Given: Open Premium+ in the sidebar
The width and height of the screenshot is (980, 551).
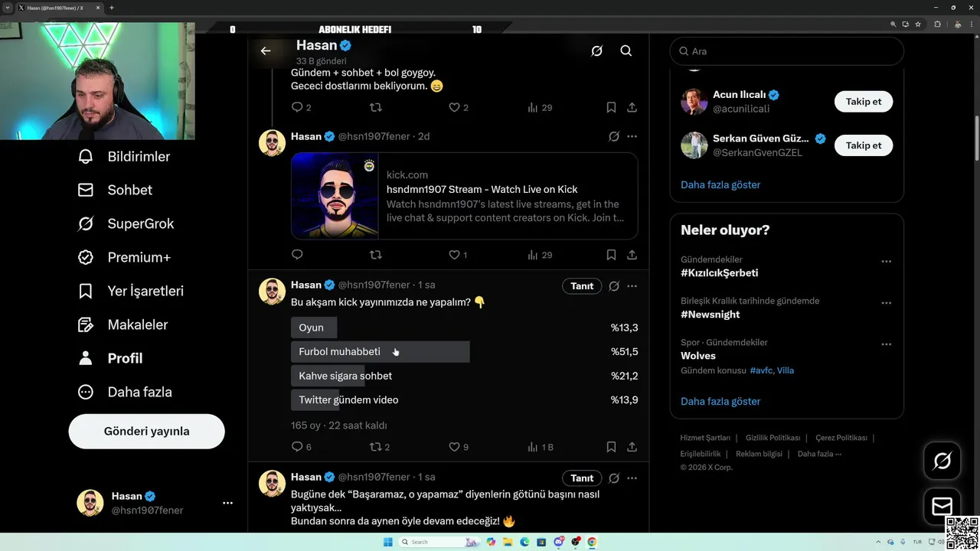Looking at the screenshot, I should 124,258.
